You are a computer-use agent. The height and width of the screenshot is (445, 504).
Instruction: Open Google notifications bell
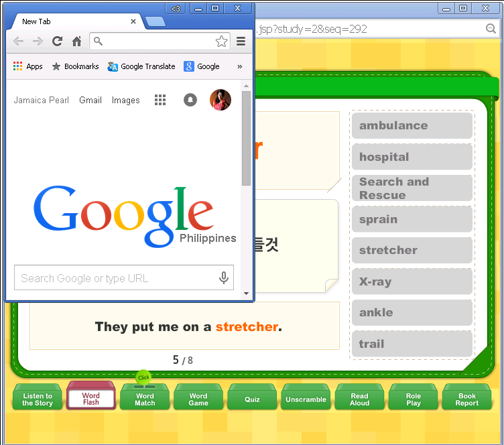point(190,100)
